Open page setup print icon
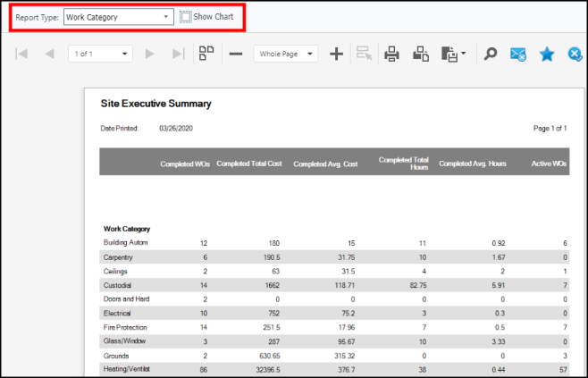Viewport: 588px width, 378px height. pos(421,54)
